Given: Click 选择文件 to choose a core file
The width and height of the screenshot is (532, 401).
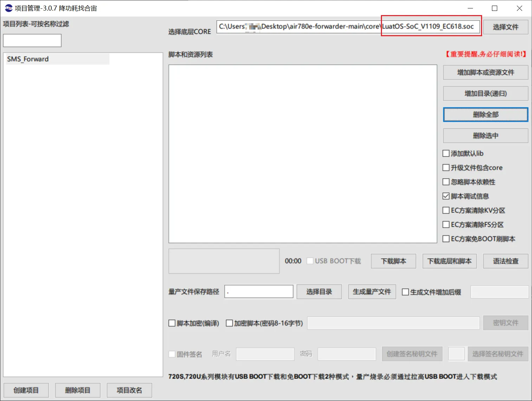Looking at the screenshot, I should click(x=506, y=27).
